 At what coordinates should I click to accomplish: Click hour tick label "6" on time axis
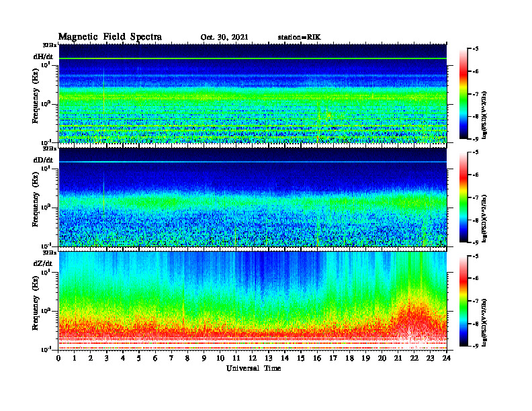point(155,359)
